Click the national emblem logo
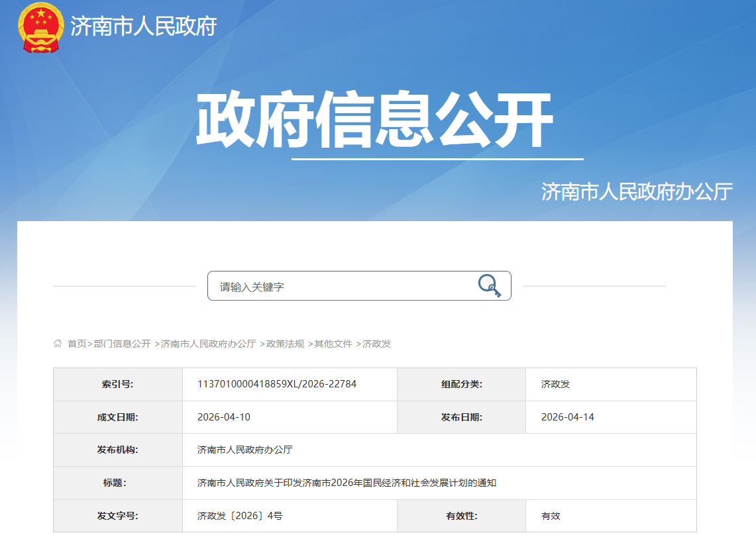Viewport: 756px width, 539px height. click(x=40, y=28)
